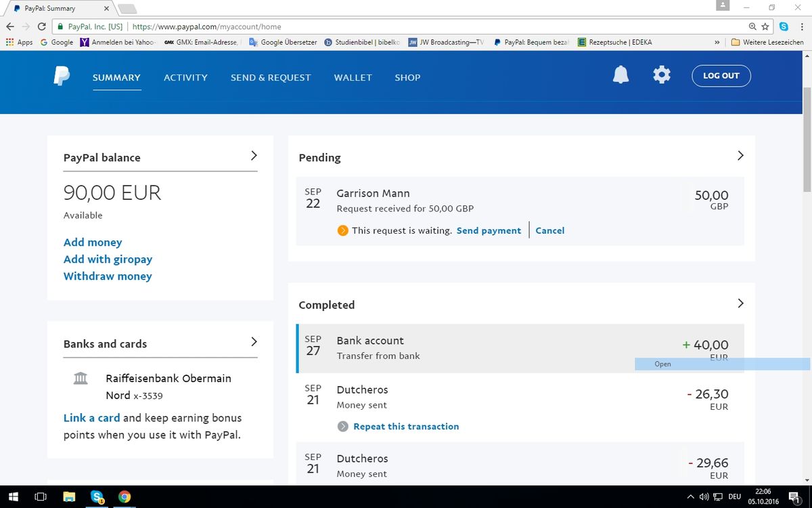Screen dimensions: 812x508
Task: Open the Weitere Lesezeichen folder
Action: click(x=767, y=42)
